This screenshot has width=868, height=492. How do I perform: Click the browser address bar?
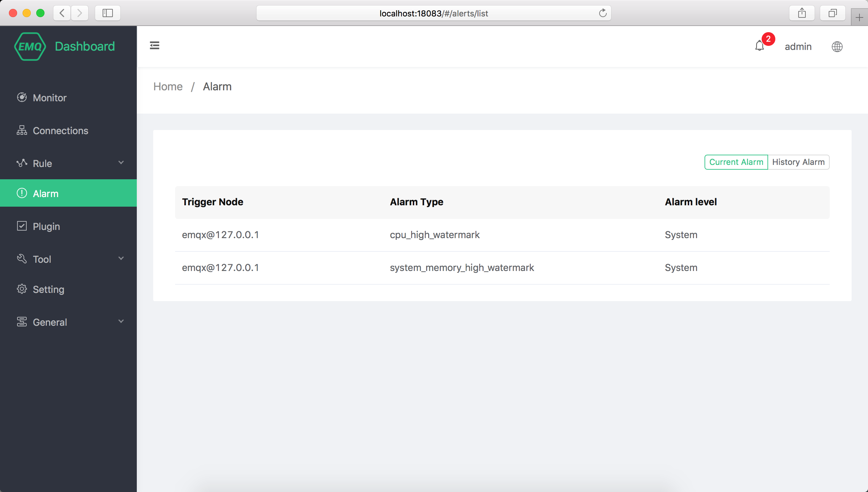[x=433, y=13]
